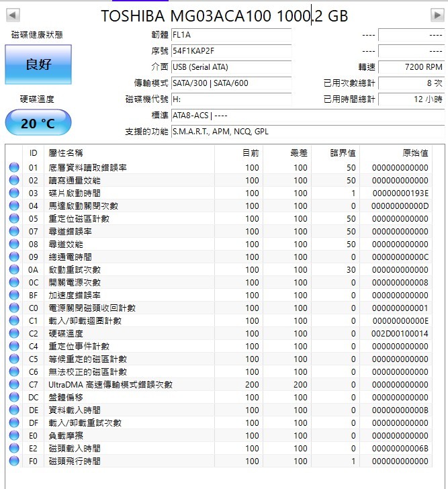Viewport: 448px width, 489px height.
Task: Click status icon for attribute 05 reallocated sectors
Action: click(x=14, y=219)
